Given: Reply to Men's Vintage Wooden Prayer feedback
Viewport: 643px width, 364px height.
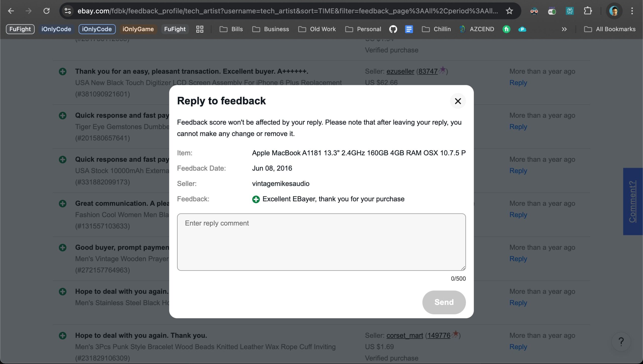Looking at the screenshot, I should 518,259.
